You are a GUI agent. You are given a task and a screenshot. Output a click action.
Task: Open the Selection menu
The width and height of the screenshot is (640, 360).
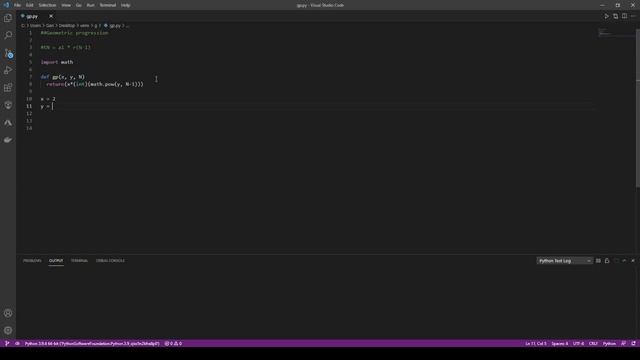tap(47, 5)
